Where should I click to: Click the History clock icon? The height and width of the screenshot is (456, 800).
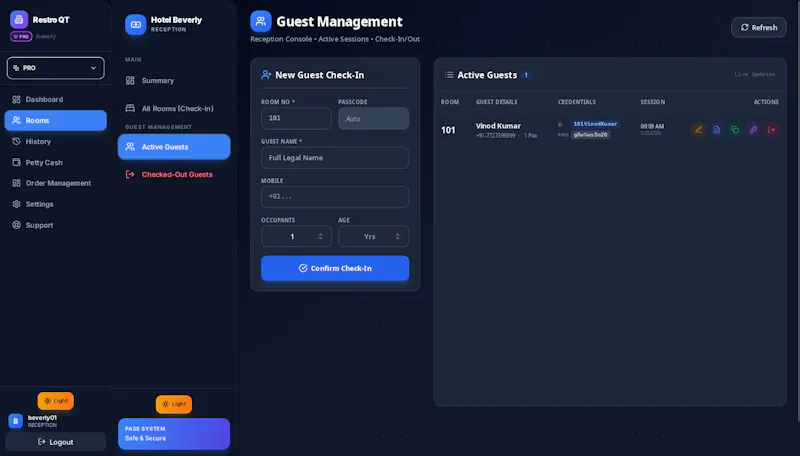(16, 141)
